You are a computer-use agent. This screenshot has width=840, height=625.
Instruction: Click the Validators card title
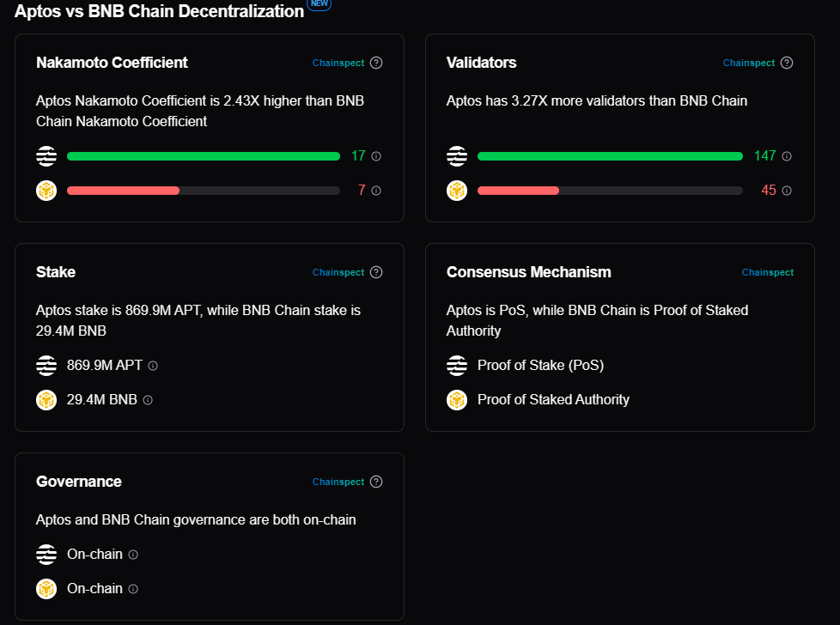pos(481,63)
